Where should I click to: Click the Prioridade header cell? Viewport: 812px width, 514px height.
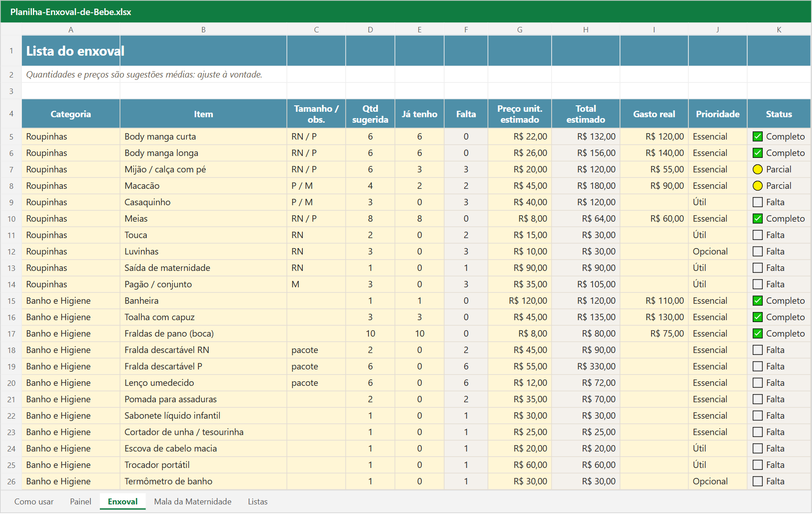(x=718, y=114)
